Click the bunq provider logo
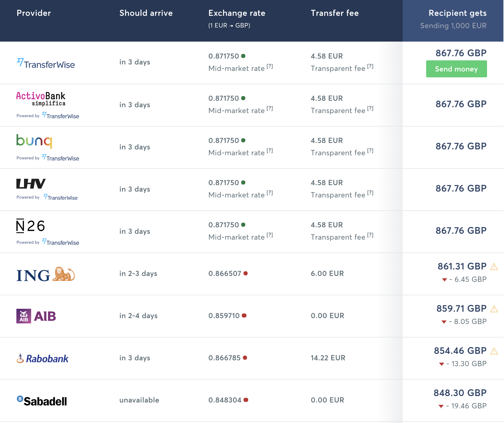The width and height of the screenshot is (504, 423). 34,141
